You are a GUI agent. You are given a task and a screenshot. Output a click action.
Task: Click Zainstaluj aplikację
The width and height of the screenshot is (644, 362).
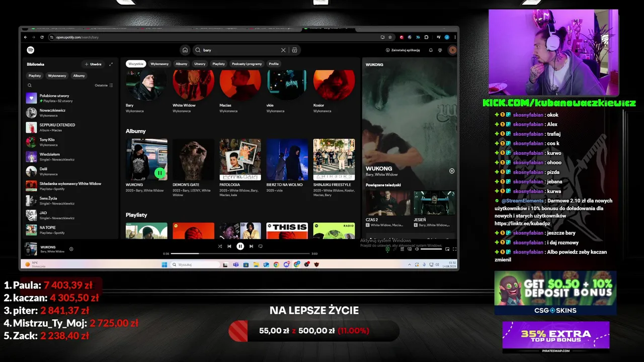coord(403,50)
